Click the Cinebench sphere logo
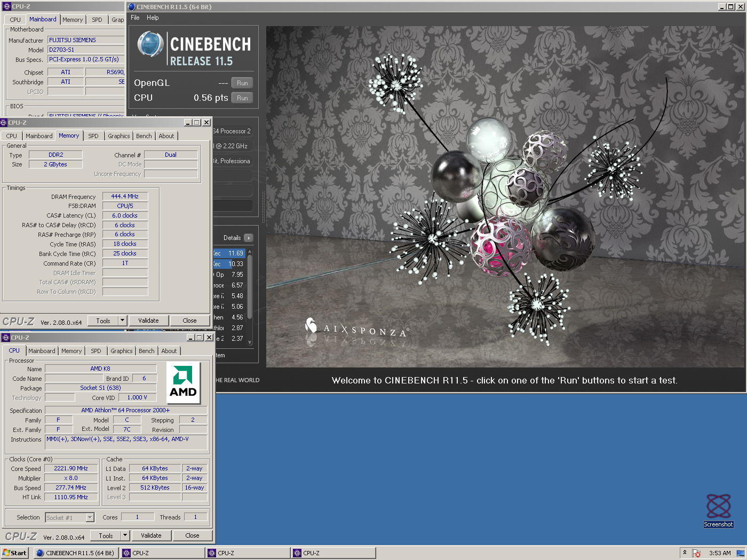 point(150,44)
